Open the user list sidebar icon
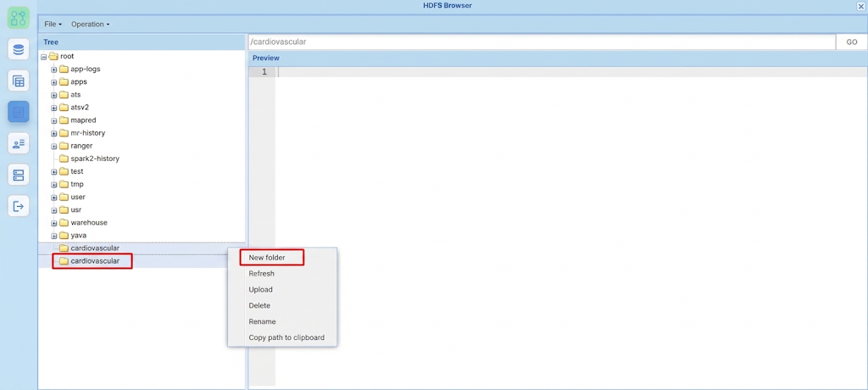 click(x=19, y=143)
